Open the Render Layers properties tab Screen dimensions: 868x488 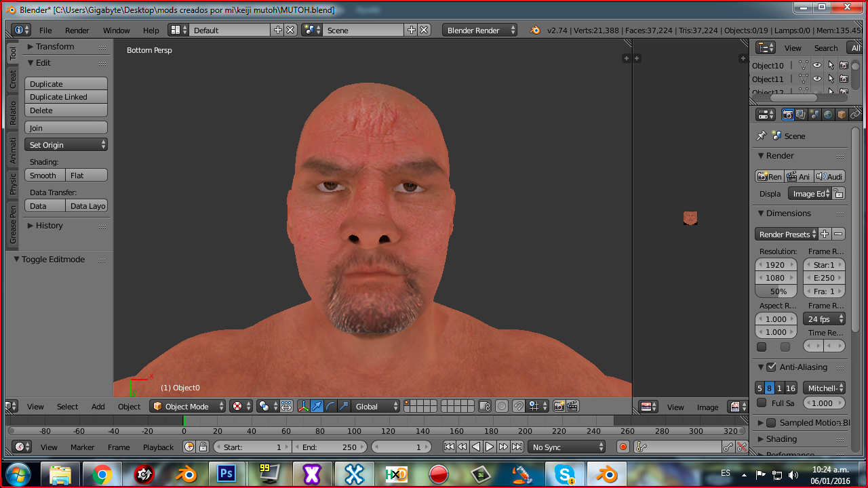[801, 115]
